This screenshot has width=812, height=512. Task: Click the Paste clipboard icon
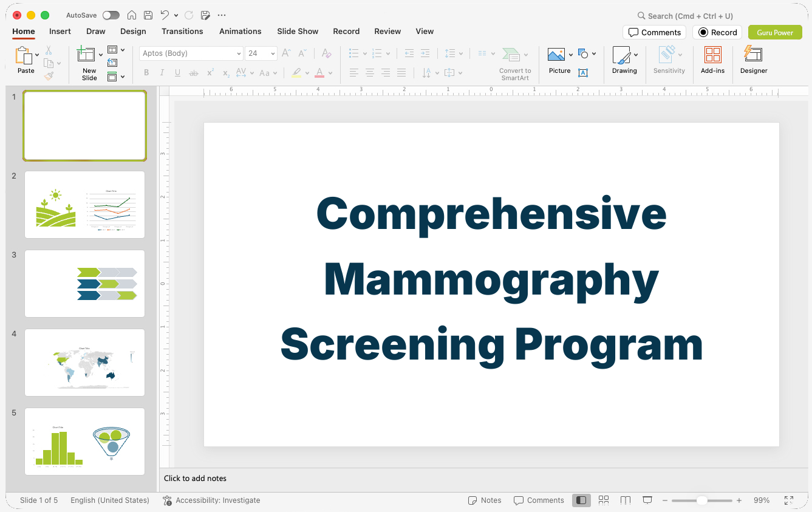(24, 56)
